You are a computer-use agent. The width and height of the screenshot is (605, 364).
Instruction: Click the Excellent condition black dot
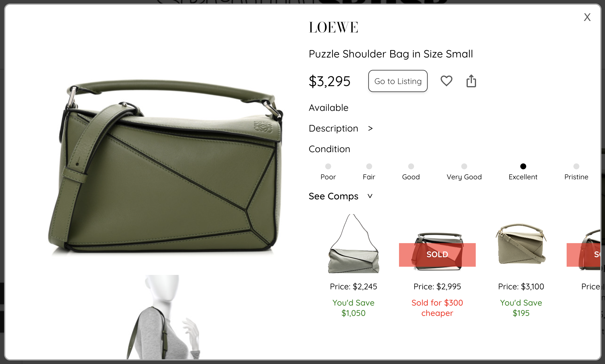click(x=523, y=166)
